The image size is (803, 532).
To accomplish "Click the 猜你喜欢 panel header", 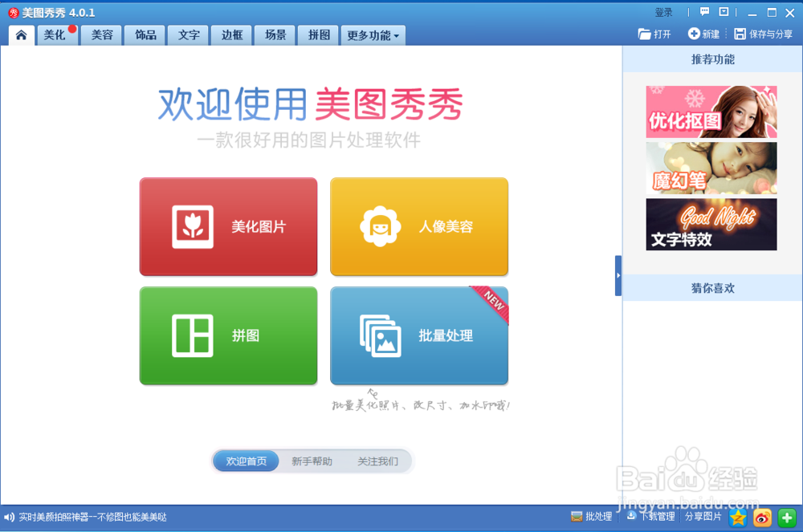I will tap(712, 288).
